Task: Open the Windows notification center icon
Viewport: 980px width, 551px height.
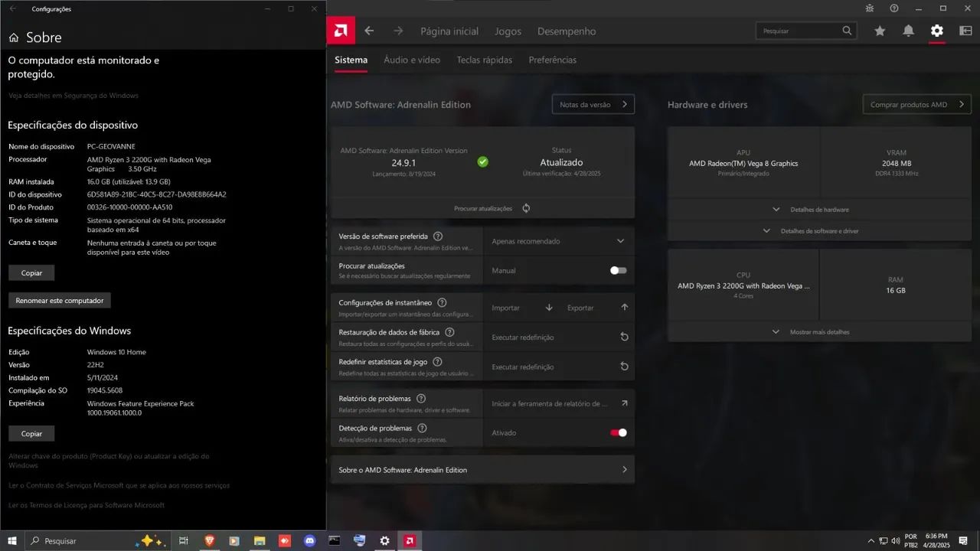Action: click(963, 540)
